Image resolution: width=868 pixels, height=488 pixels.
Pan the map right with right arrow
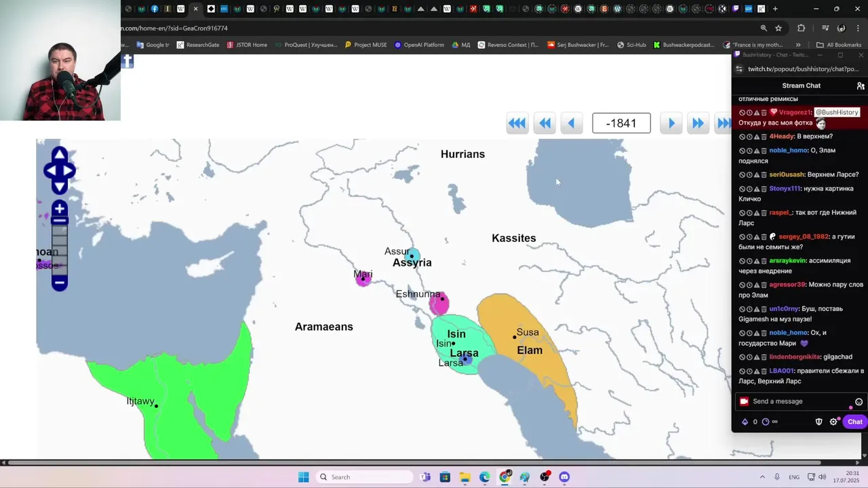(x=68, y=171)
